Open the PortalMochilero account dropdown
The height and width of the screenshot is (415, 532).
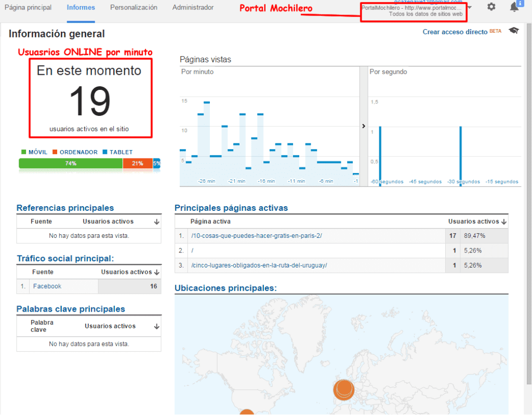click(470, 7)
